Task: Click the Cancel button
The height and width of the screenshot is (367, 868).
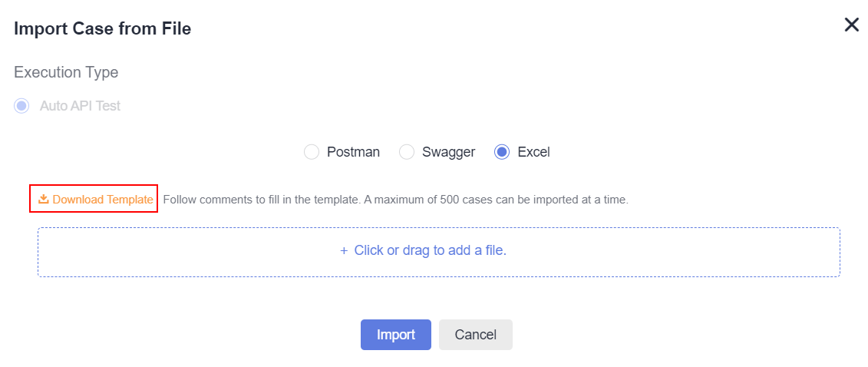Action: 476,335
